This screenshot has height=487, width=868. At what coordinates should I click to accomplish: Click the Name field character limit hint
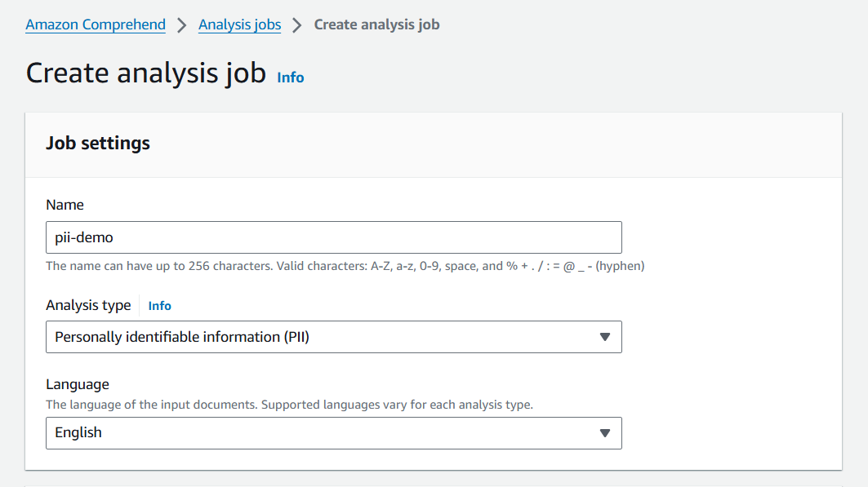coord(346,265)
